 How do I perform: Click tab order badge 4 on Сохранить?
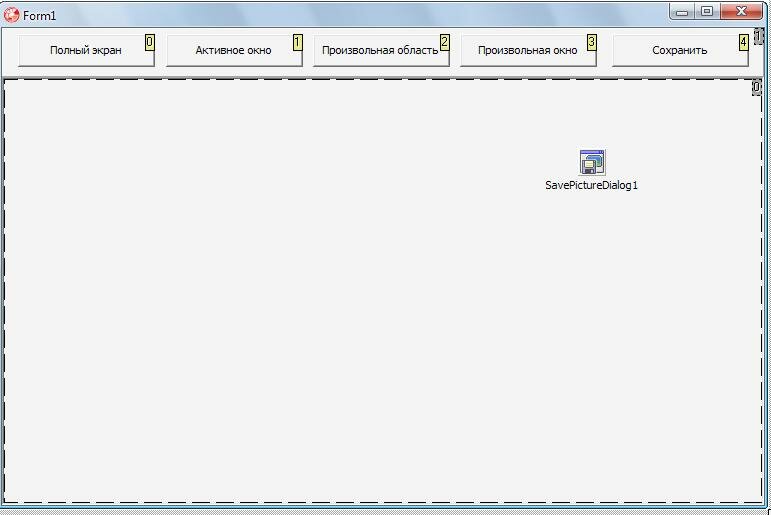tap(743, 42)
